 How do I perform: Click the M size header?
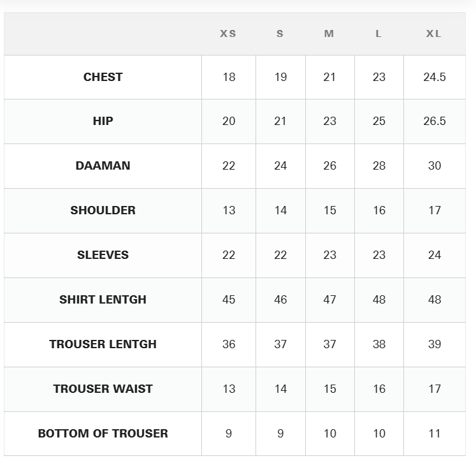(x=329, y=33)
